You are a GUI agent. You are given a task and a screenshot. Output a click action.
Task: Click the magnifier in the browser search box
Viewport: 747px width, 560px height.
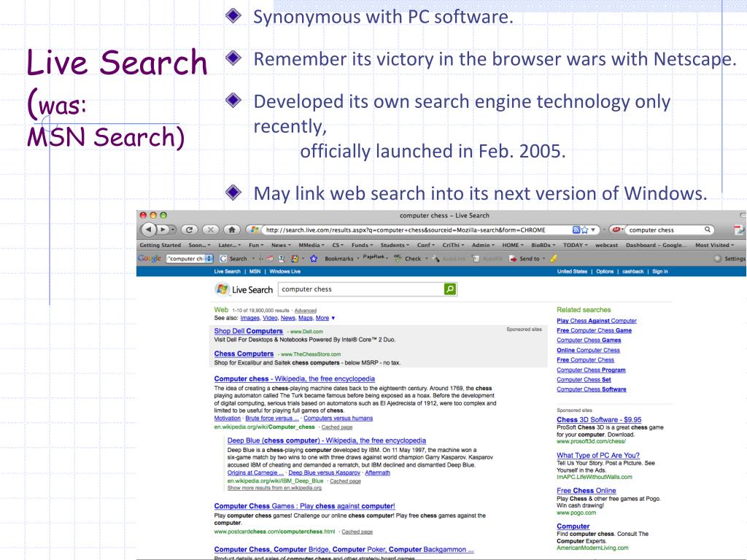708,230
